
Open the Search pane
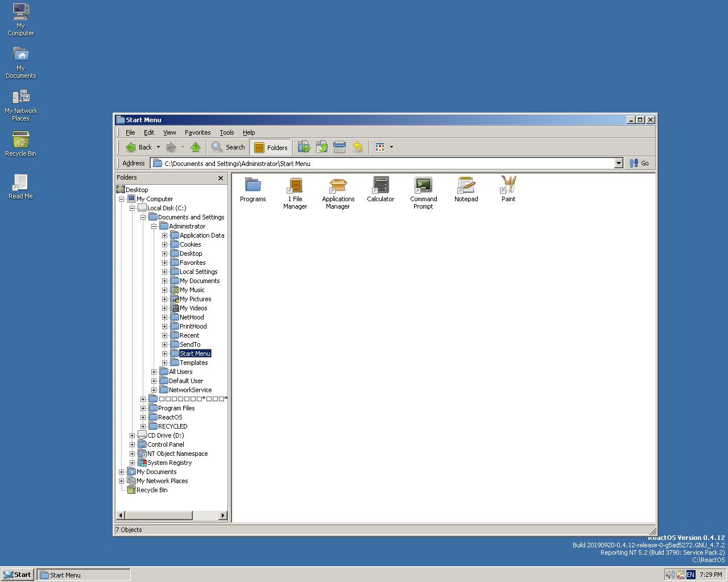coord(228,147)
